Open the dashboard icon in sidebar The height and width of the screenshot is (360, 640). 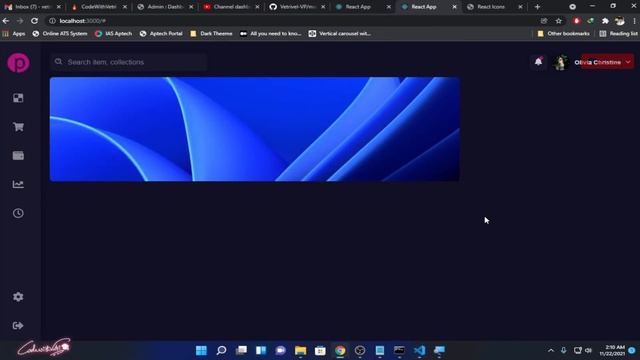point(18,98)
